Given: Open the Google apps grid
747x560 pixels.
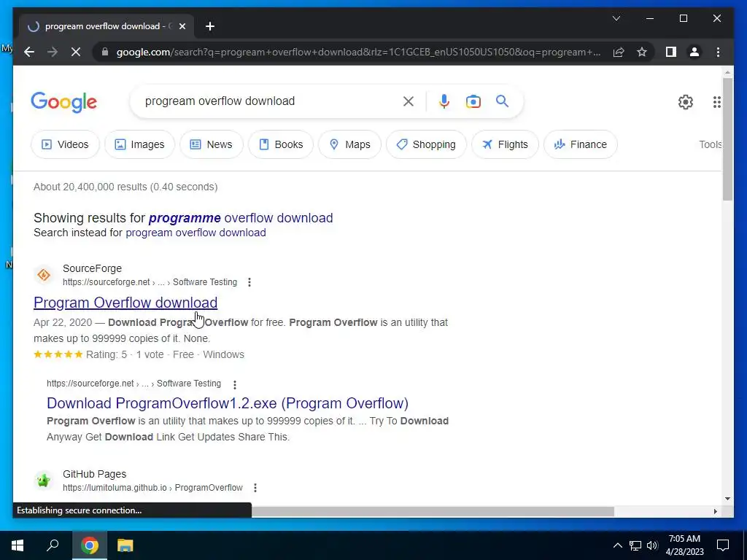Looking at the screenshot, I should [x=716, y=101].
